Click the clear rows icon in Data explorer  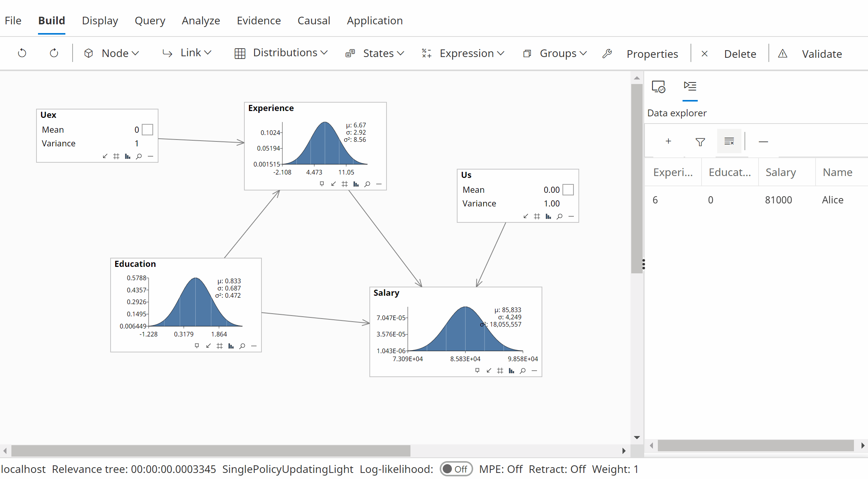coord(729,141)
